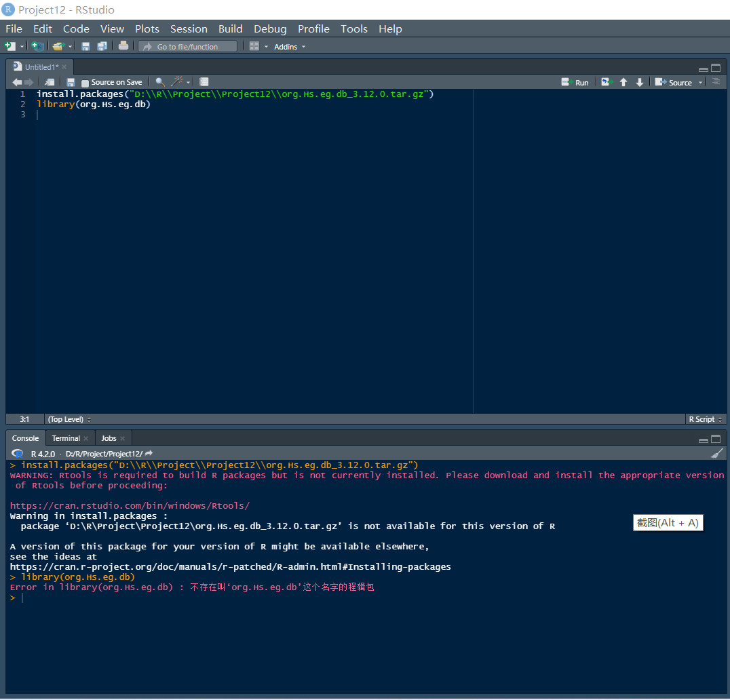Click the show document outline icon
The height and width of the screenshot is (700, 730).
pos(715,81)
